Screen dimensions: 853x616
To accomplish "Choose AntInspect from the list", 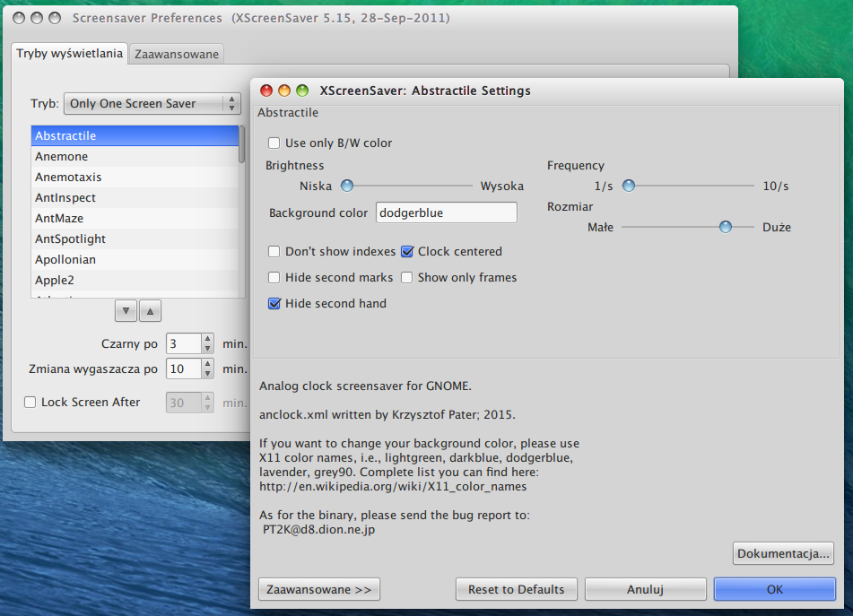I will point(135,198).
